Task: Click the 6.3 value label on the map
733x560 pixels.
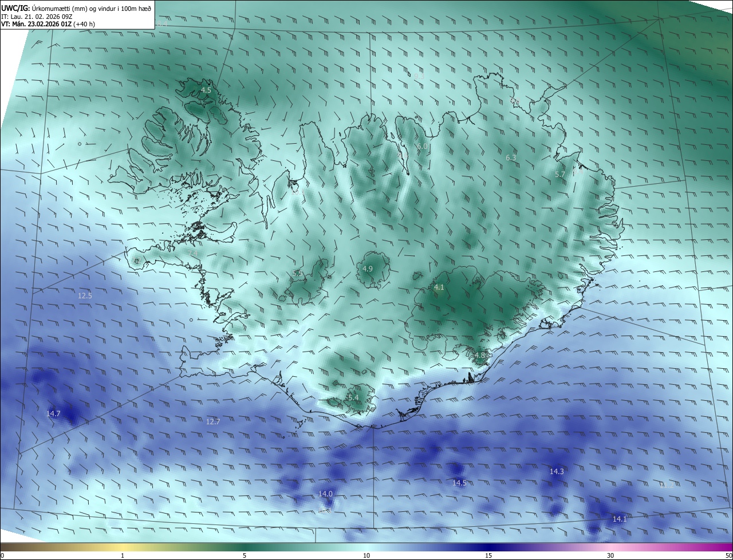Action: [x=511, y=157]
